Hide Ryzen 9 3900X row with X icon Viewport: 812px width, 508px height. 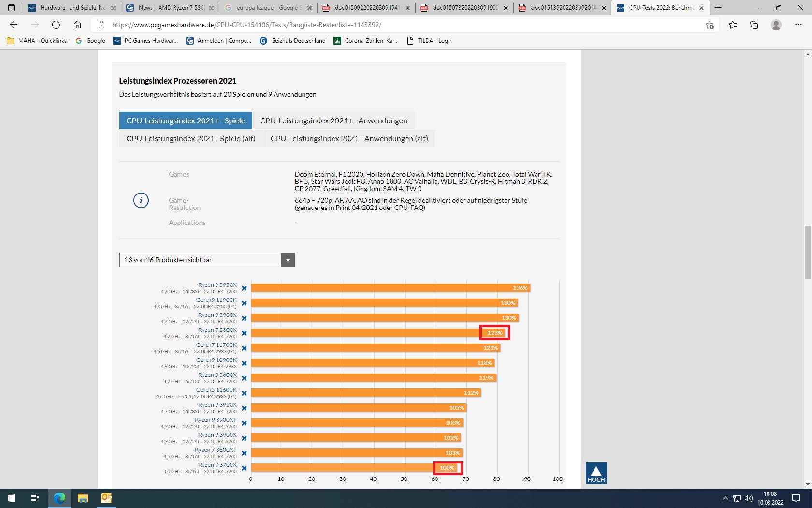244,438
